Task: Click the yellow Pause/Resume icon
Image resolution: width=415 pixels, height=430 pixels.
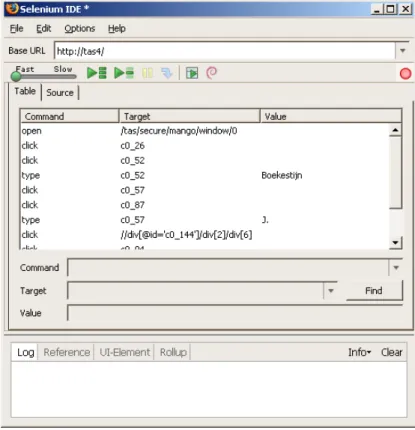Action: coord(147,73)
